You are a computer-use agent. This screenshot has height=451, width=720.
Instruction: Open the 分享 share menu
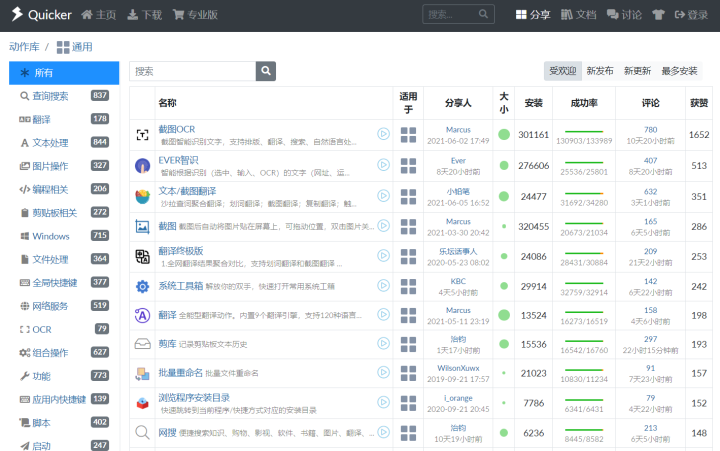533,15
